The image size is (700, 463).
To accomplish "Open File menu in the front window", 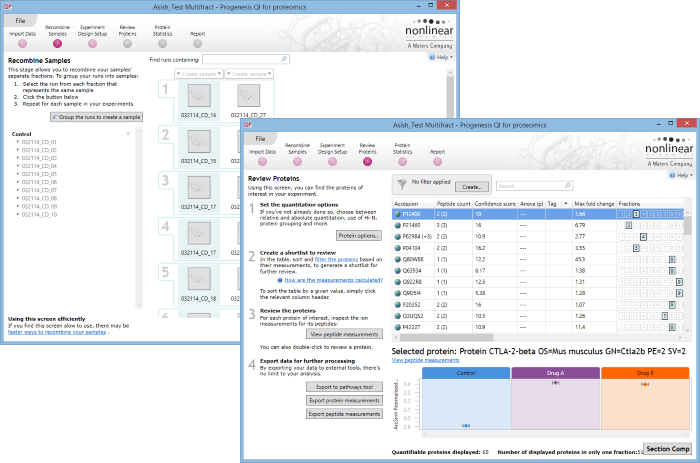I will click(x=260, y=138).
